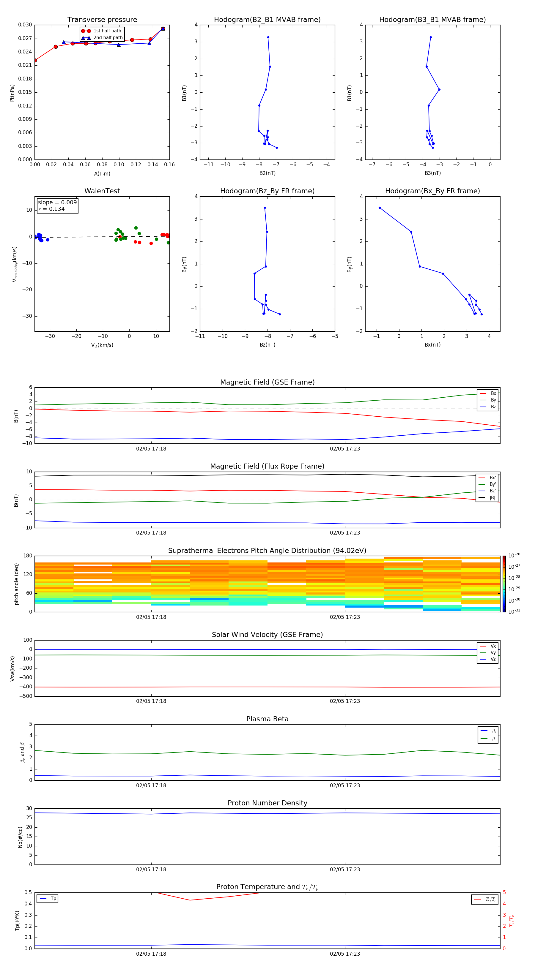Click the 'Bz(nT)' x-axis label

267,345
